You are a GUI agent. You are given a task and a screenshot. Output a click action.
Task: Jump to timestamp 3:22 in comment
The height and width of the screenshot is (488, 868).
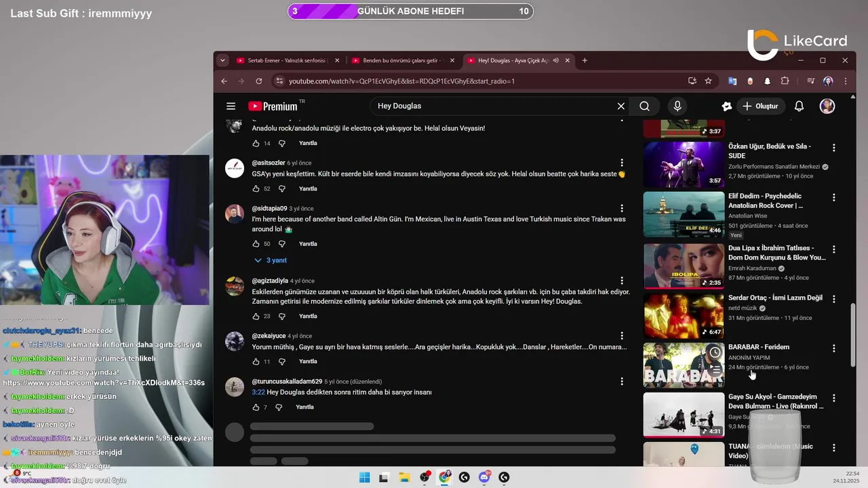258,392
